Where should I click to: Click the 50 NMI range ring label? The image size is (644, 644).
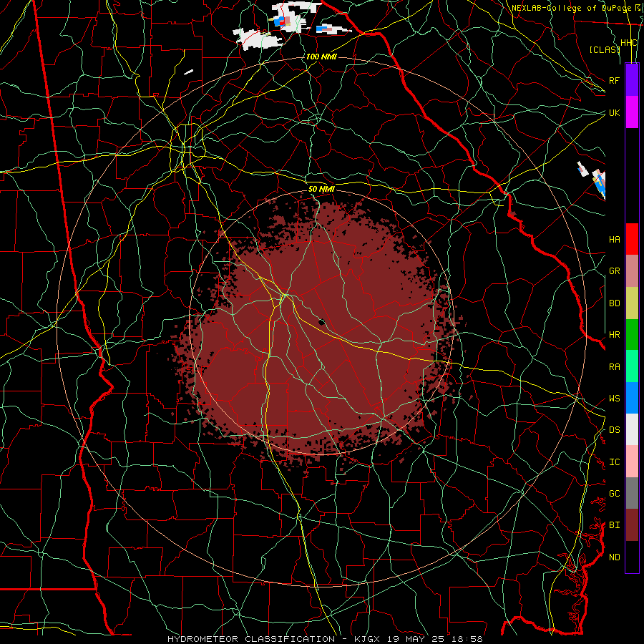tap(321, 189)
